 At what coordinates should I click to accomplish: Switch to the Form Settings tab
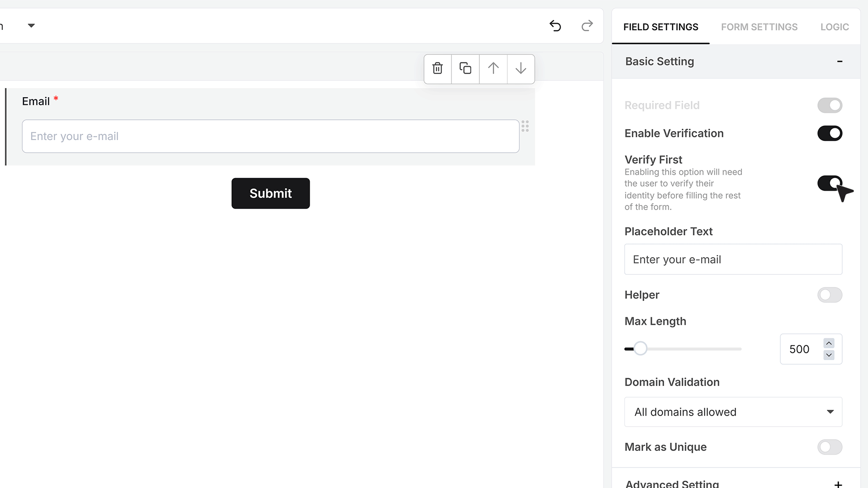click(759, 27)
